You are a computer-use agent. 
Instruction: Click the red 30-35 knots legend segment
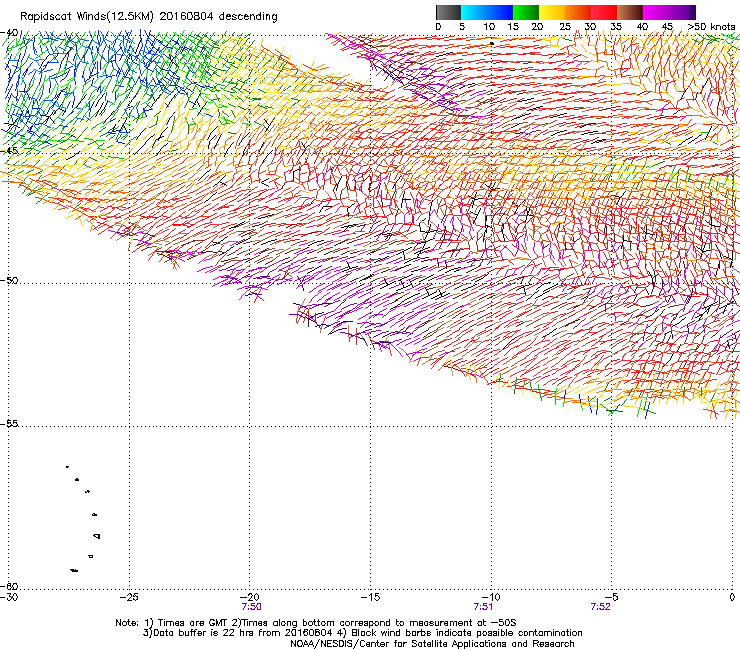(x=604, y=12)
